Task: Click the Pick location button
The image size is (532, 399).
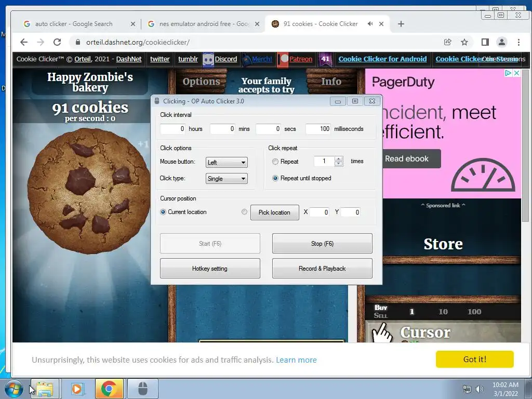Action: [274, 212]
